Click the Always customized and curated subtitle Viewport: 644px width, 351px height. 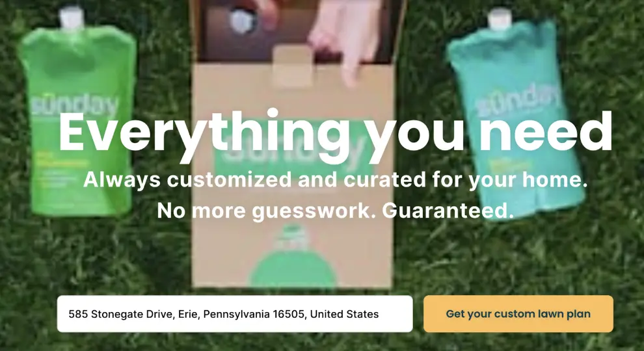tap(335, 180)
